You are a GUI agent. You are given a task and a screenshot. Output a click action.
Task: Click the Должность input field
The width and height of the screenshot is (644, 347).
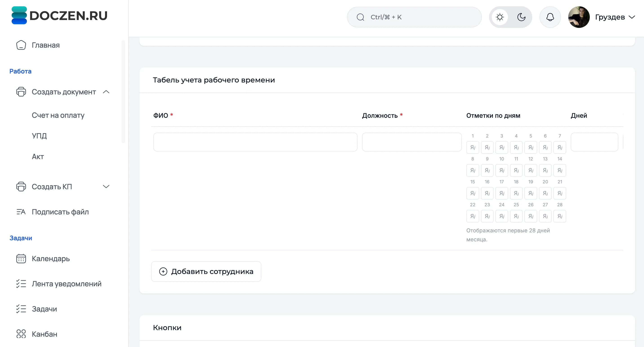pyautogui.click(x=411, y=142)
